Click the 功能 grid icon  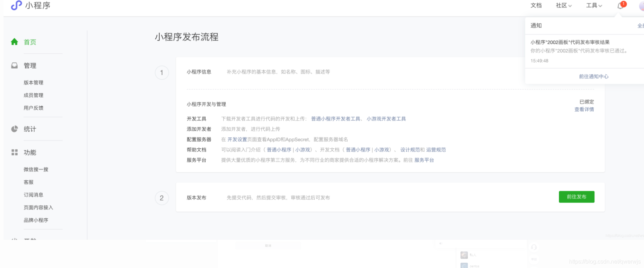click(14, 152)
